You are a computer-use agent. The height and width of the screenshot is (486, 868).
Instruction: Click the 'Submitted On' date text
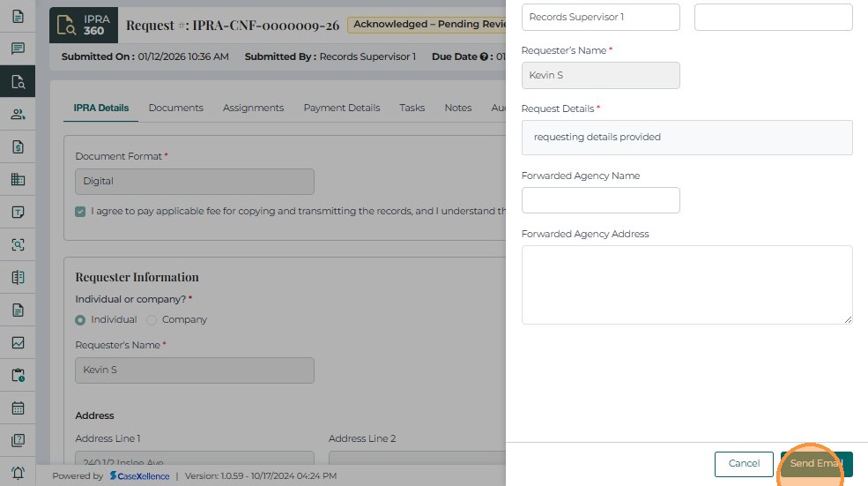(145, 56)
